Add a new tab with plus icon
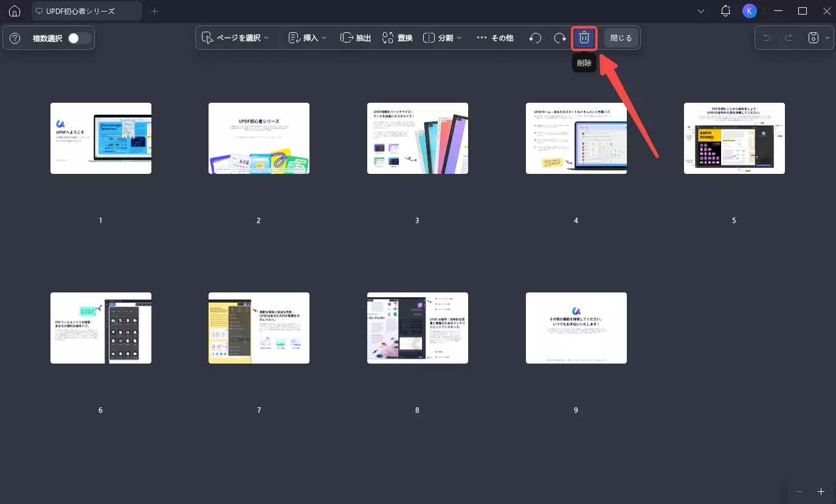The width and height of the screenshot is (836, 504). (154, 11)
